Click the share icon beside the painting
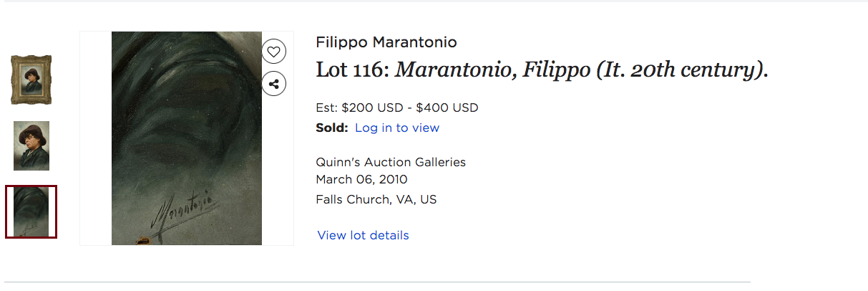 pyautogui.click(x=274, y=83)
